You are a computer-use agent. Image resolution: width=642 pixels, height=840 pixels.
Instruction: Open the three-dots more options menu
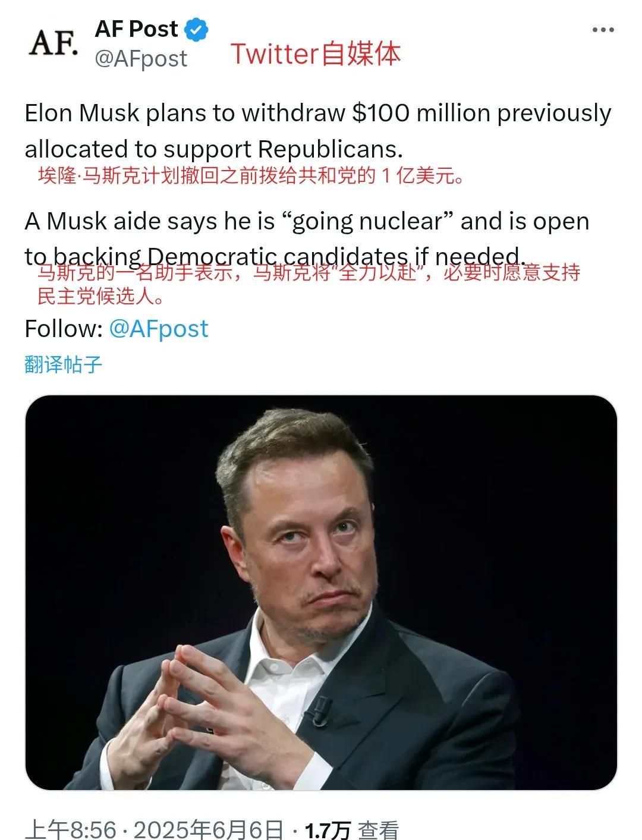point(603,30)
